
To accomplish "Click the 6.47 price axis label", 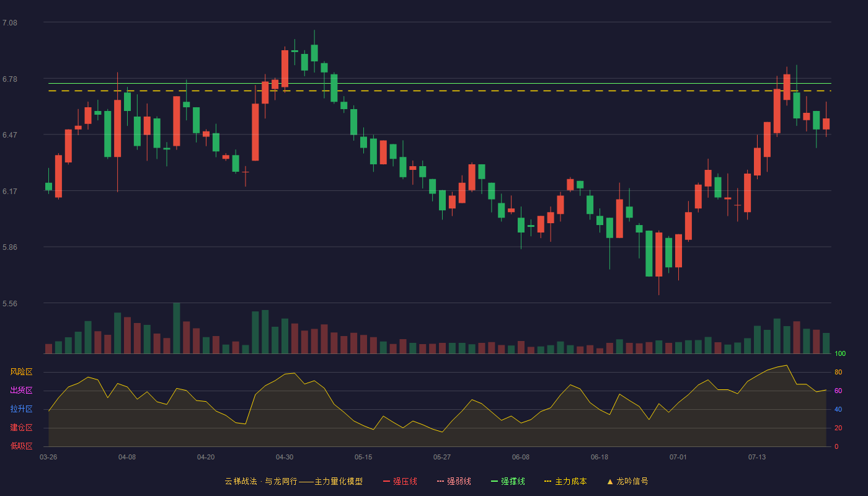I will pyautogui.click(x=10, y=135).
